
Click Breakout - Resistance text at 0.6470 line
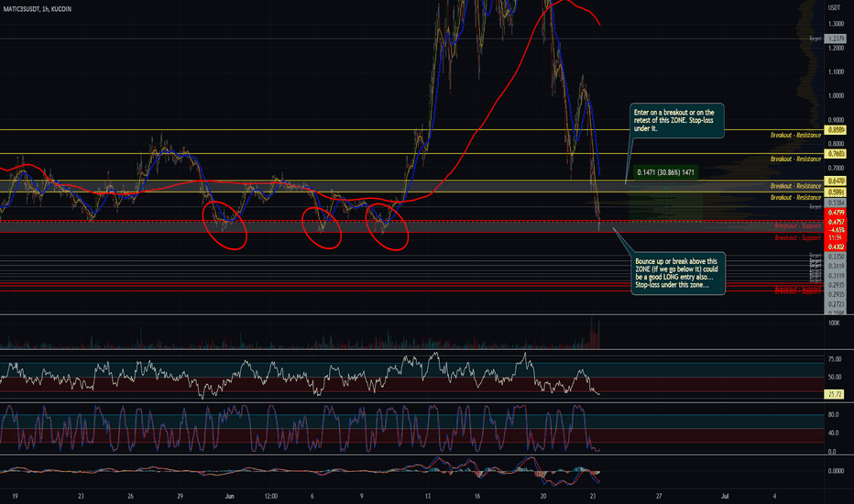coord(795,186)
